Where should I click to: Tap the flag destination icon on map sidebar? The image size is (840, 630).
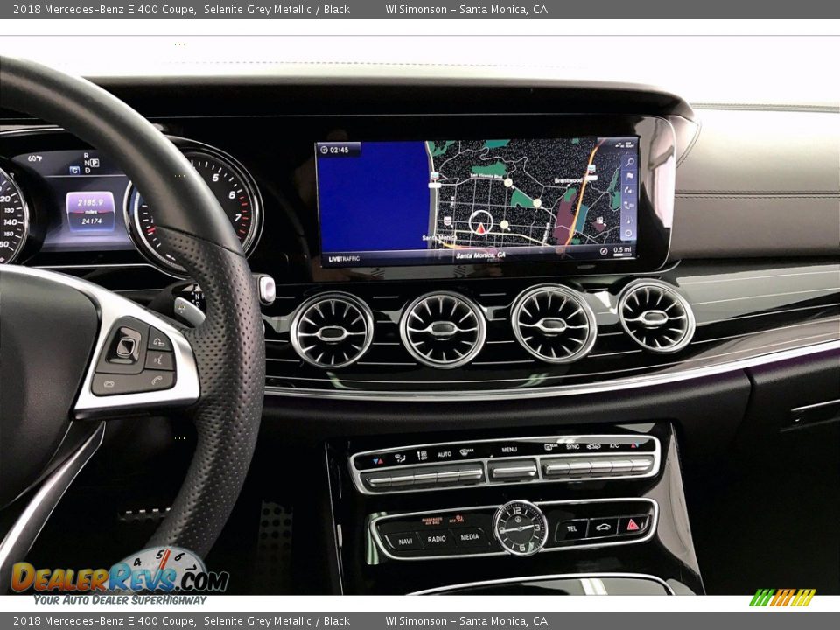tap(629, 176)
